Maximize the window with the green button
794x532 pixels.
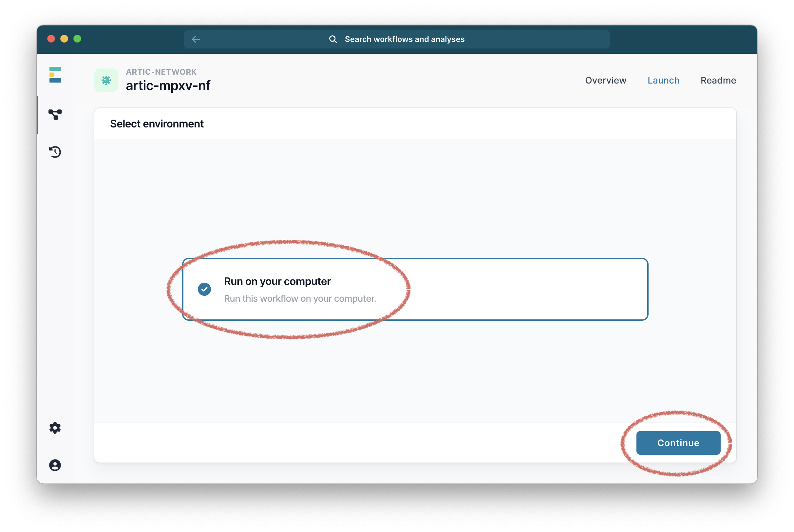tap(77, 39)
